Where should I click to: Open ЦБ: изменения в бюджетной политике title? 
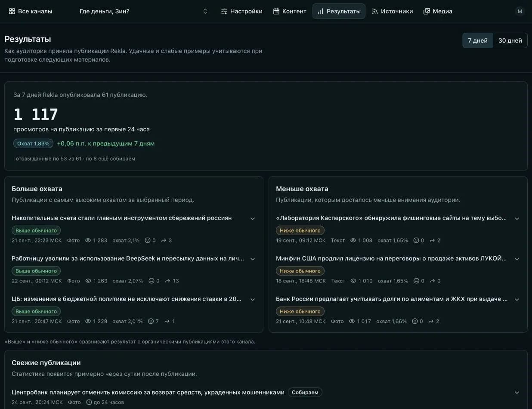coord(127,299)
